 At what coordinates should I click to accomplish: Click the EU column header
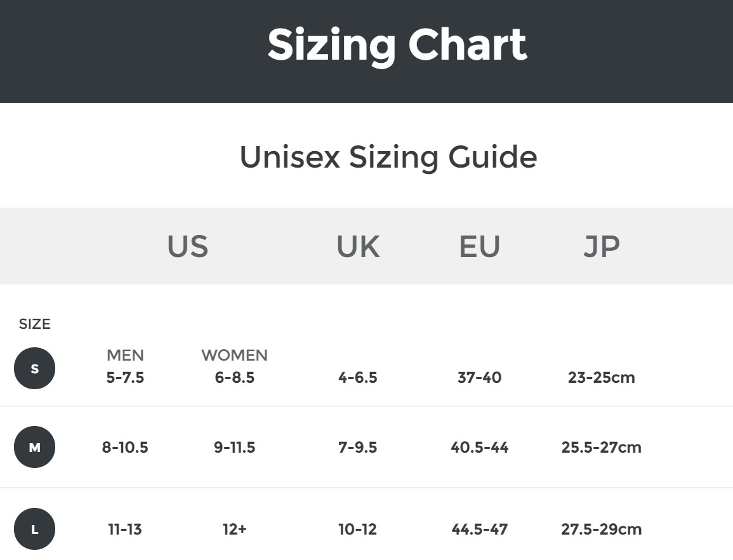(x=479, y=246)
